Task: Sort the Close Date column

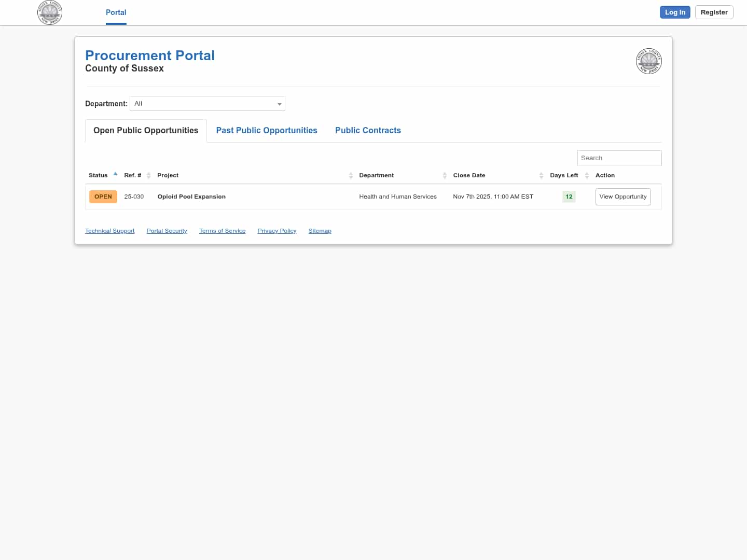Action: tap(541, 175)
